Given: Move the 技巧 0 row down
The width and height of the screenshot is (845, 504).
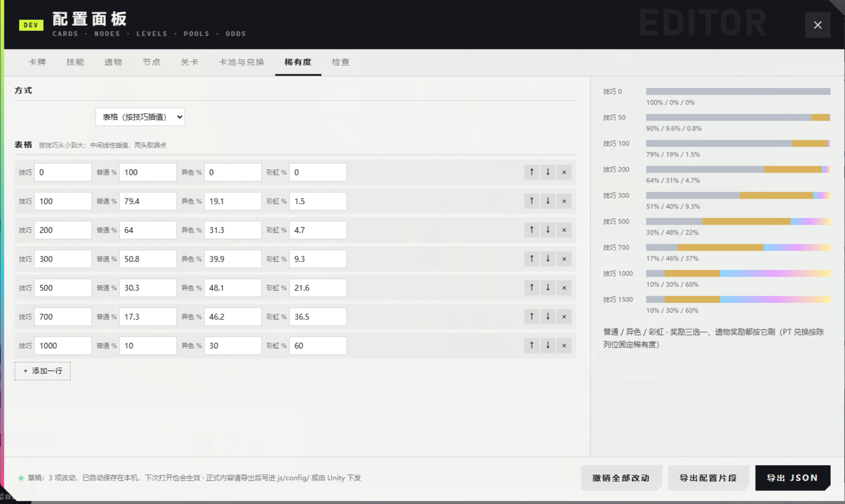Looking at the screenshot, I should point(548,172).
